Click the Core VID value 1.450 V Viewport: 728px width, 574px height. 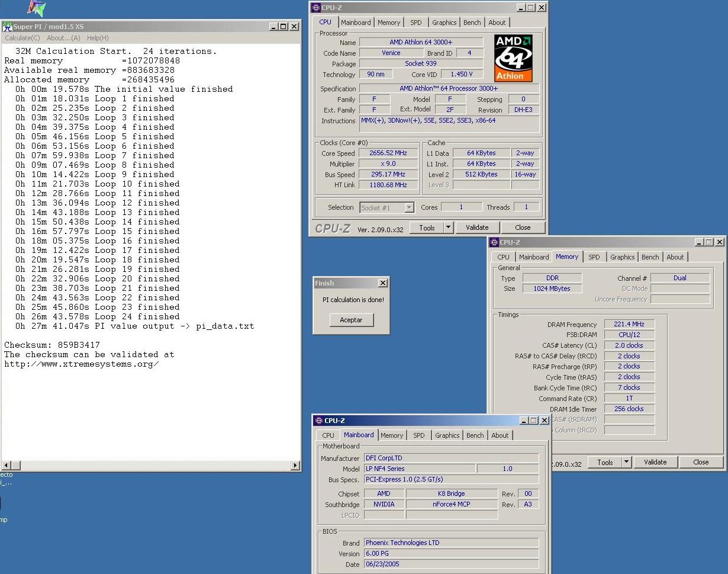tap(462, 74)
